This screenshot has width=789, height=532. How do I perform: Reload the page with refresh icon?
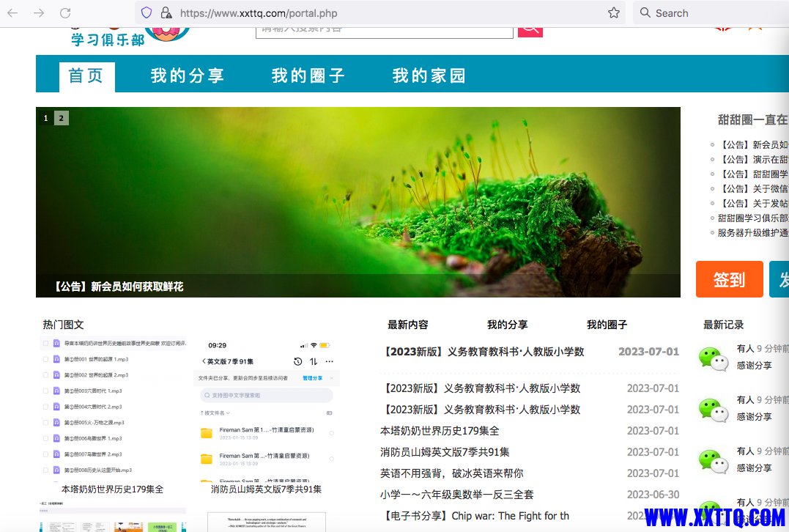[65, 13]
